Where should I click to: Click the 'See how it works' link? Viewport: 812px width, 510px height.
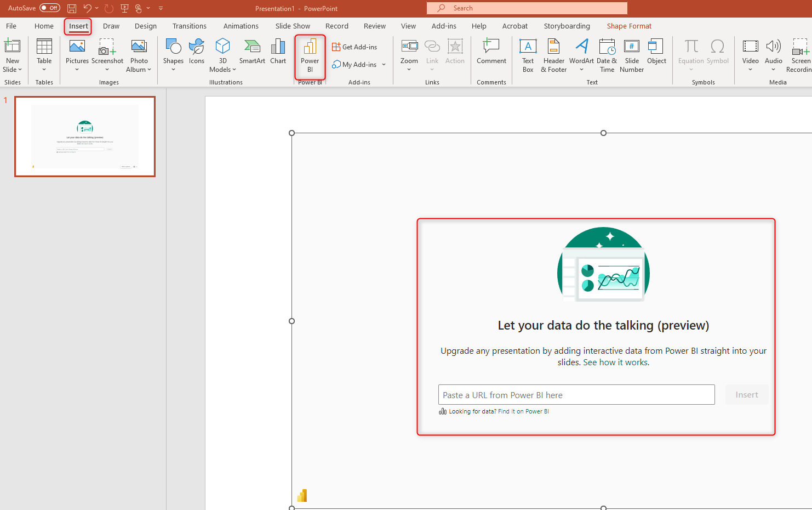[x=616, y=362]
